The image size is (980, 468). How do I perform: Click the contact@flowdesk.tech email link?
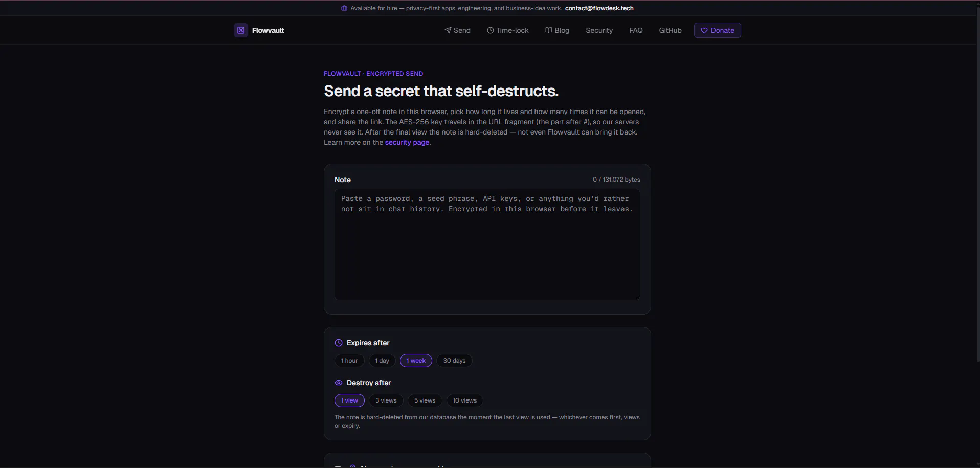pos(599,8)
